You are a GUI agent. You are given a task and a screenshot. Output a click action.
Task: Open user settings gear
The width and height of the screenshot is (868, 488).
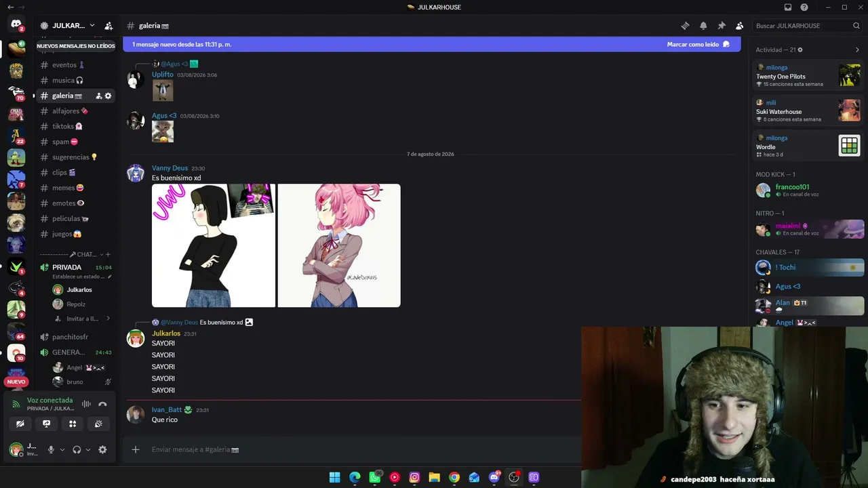102,449
